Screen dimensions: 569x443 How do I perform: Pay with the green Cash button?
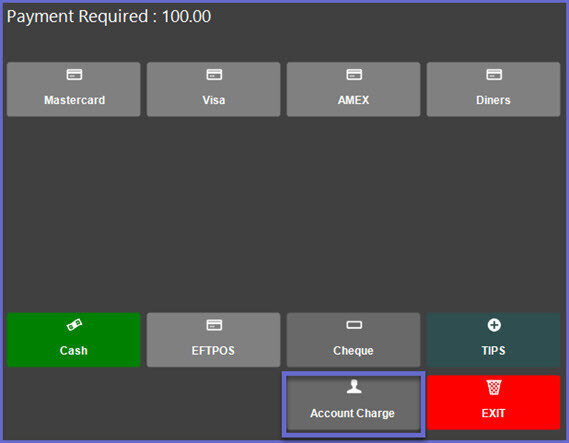pyautogui.click(x=74, y=340)
